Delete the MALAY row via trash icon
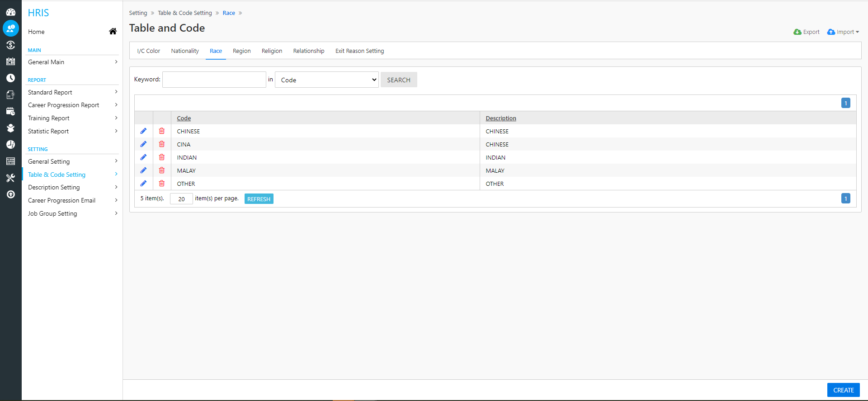This screenshot has height=401, width=868. click(x=162, y=170)
